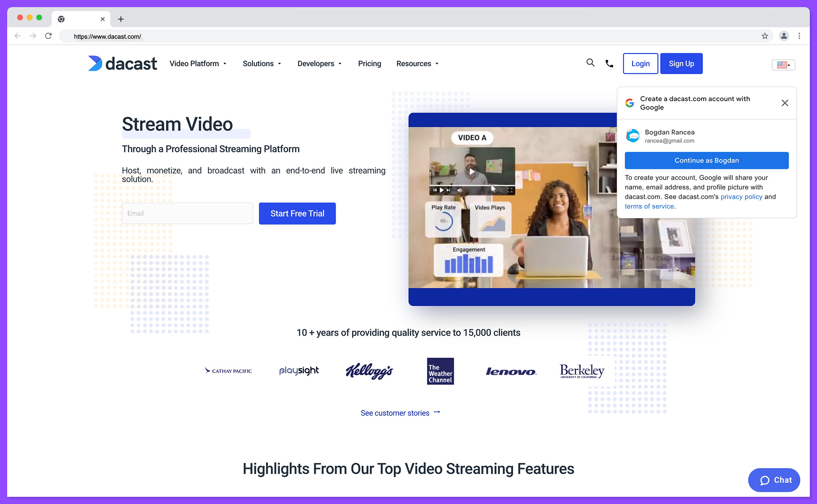Click Bogdan Rancea's profile avatar
Image resolution: width=817 pixels, height=504 pixels.
(633, 136)
